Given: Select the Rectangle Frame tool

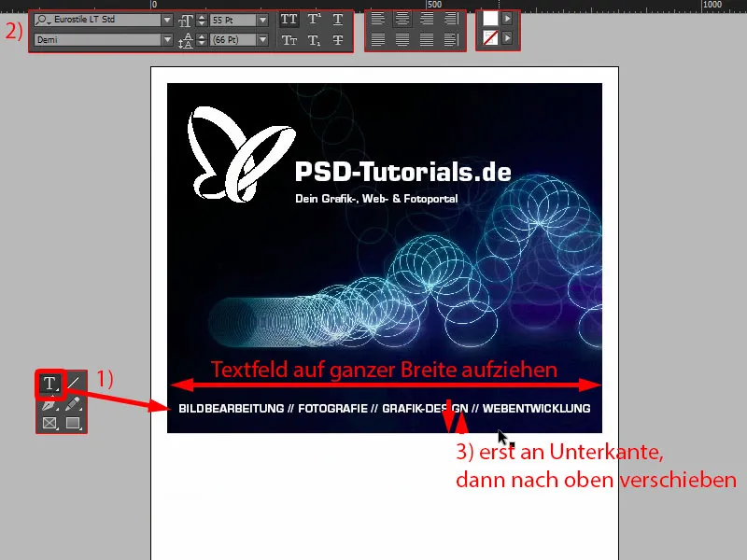Looking at the screenshot, I should 49,423.
